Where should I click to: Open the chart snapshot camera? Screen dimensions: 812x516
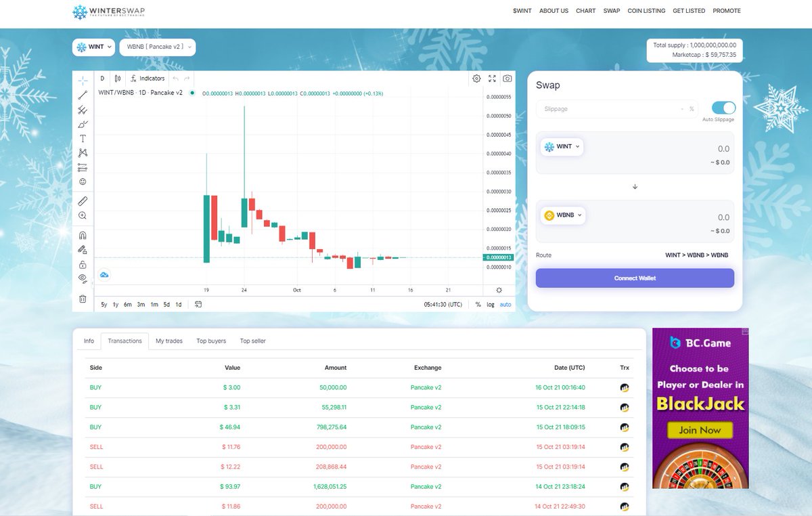(507, 79)
